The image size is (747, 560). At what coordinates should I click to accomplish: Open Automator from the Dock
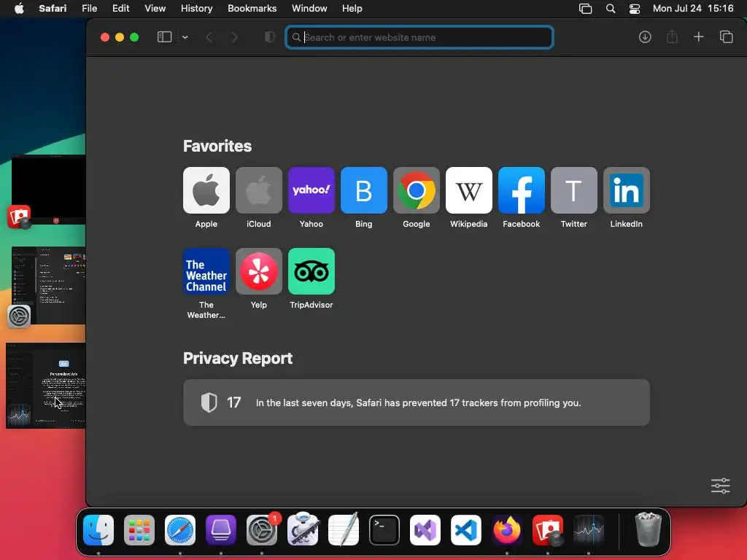pyautogui.click(x=303, y=529)
